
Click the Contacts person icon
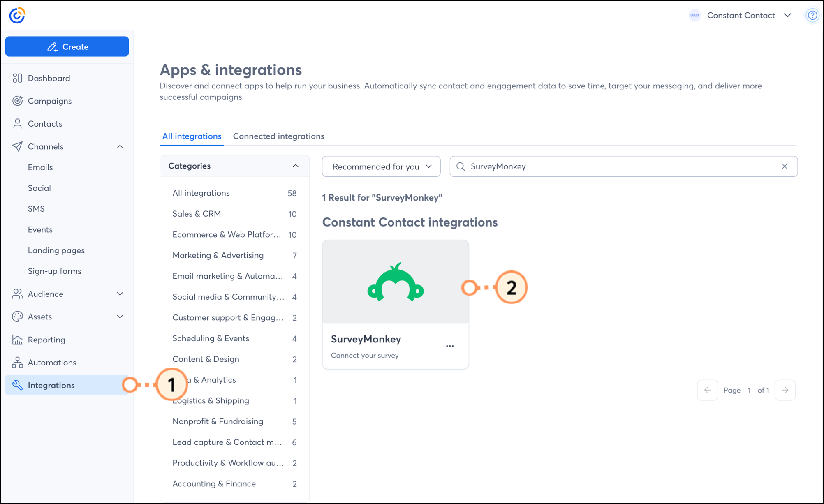pyautogui.click(x=17, y=124)
